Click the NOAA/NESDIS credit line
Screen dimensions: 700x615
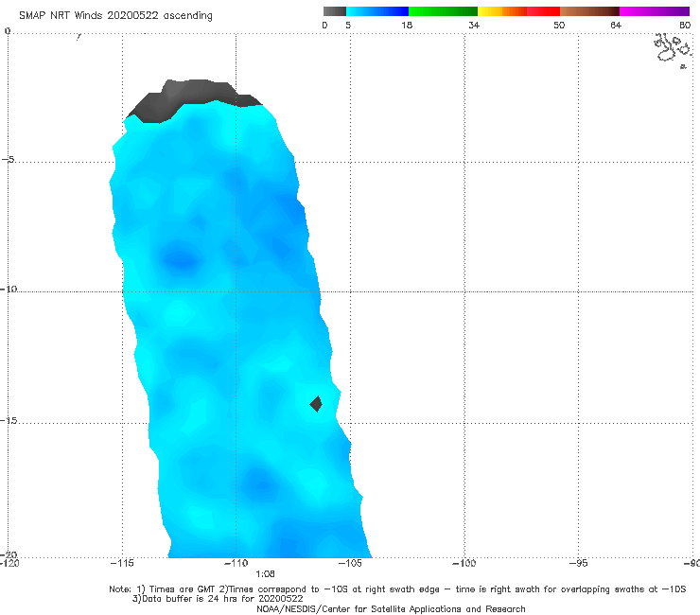[x=391, y=608]
